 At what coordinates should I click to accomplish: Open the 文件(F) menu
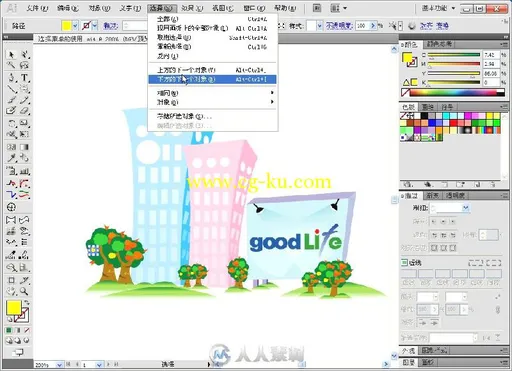pos(37,8)
